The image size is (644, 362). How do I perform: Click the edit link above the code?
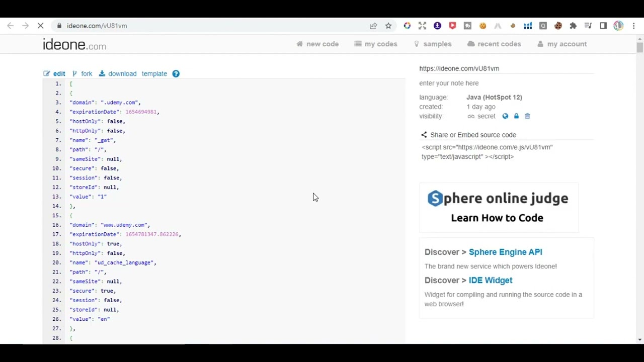[54, 74]
